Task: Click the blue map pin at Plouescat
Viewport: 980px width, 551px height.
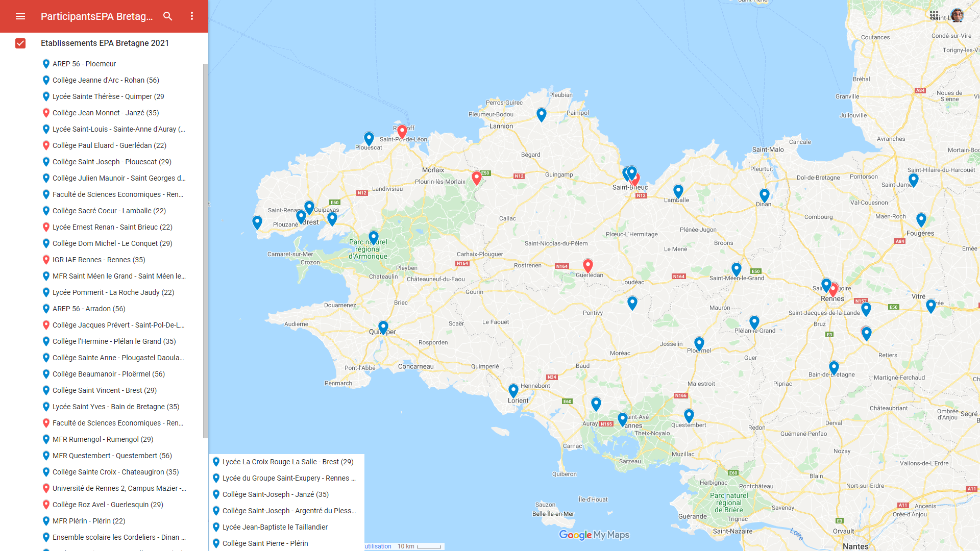Action: click(x=369, y=139)
